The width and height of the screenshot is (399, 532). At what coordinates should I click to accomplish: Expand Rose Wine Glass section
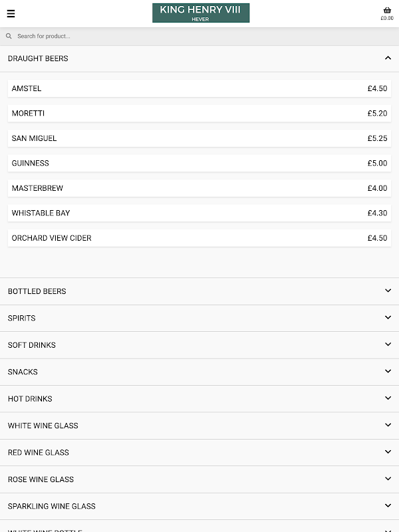pyautogui.click(x=199, y=479)
